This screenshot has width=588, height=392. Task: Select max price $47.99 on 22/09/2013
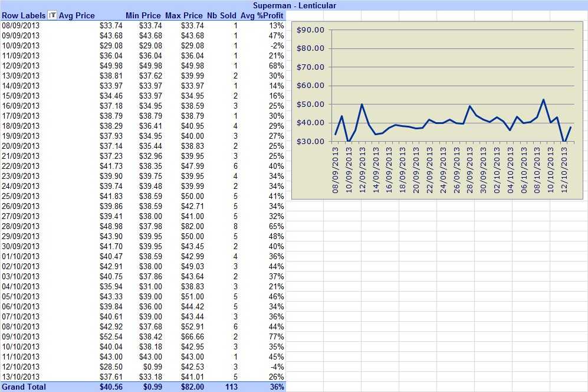[192, 166]
